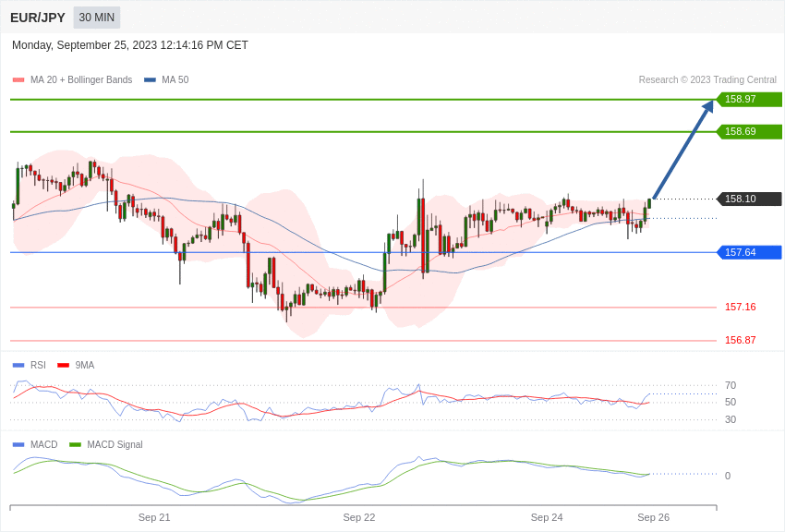Click the RSI 70 axis value

pos(731,385)
